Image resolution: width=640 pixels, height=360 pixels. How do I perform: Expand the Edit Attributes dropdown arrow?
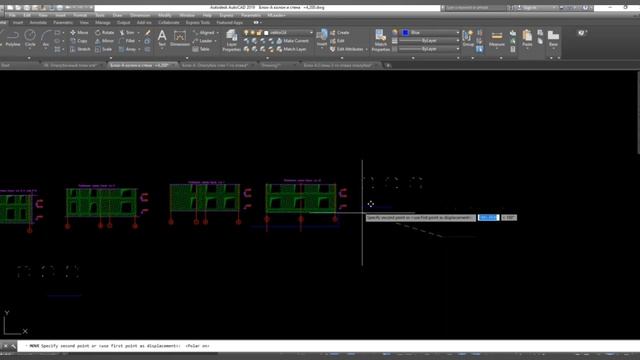coord(367,49)
